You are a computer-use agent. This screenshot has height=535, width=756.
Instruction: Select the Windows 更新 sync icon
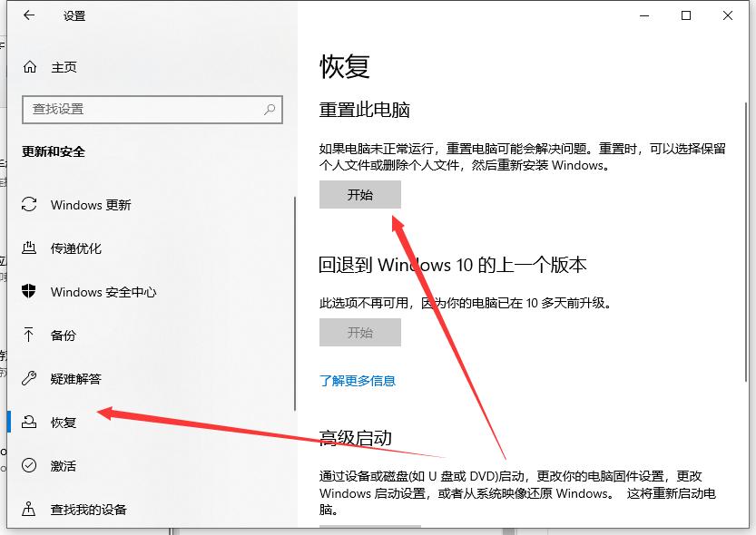pos(29,205)
